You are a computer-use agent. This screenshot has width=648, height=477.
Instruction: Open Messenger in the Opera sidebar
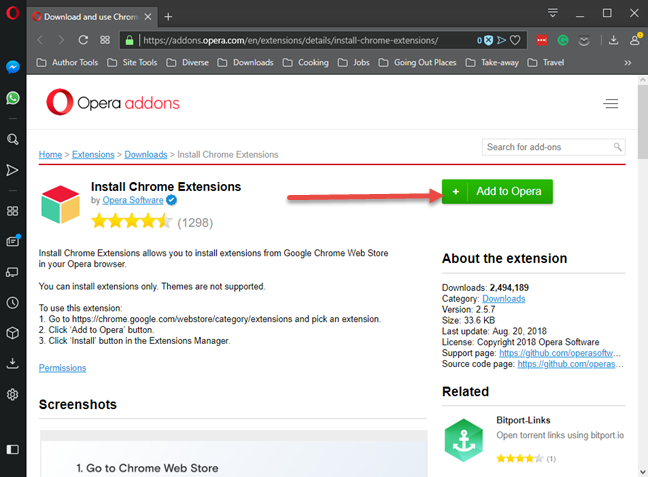13,67
